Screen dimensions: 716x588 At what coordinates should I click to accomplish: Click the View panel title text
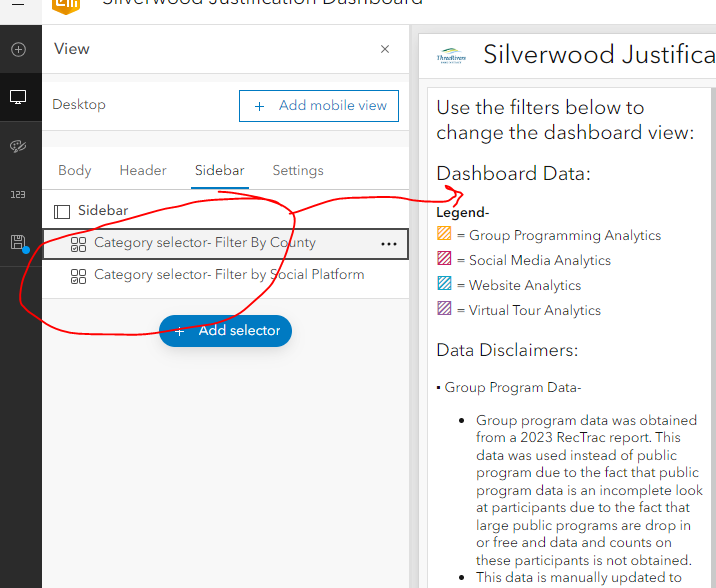click(x=72, y=49)
